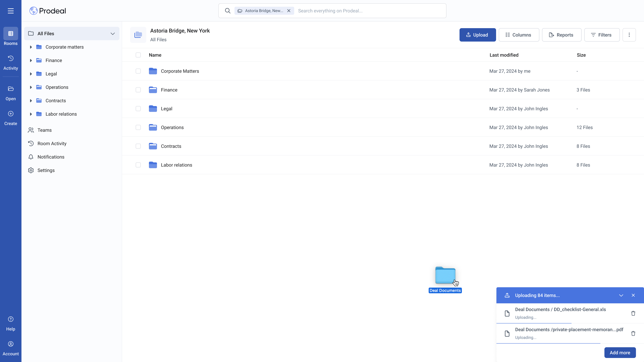Expand the Corporate matters tree folder

click(31, 47)
